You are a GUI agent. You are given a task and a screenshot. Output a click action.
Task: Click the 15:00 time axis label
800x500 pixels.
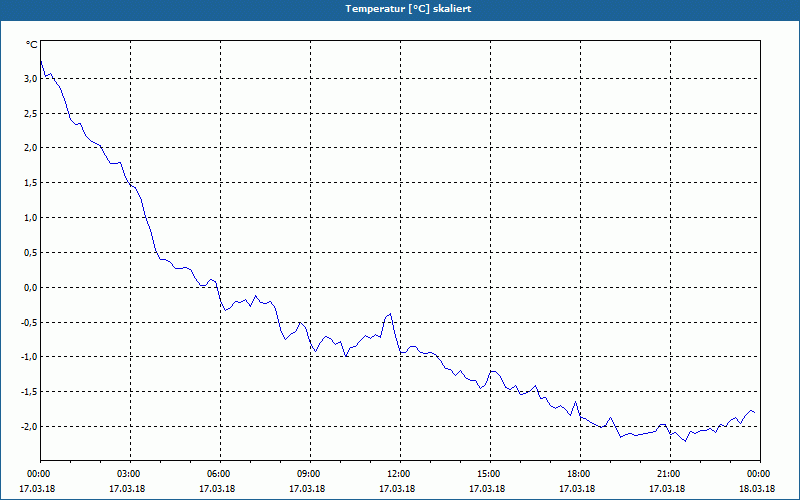(490, 474)
